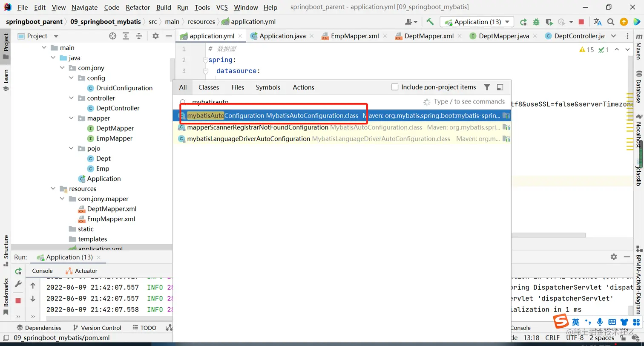Switch to the Actuator tab in Run panel

[x=81, y=271]
